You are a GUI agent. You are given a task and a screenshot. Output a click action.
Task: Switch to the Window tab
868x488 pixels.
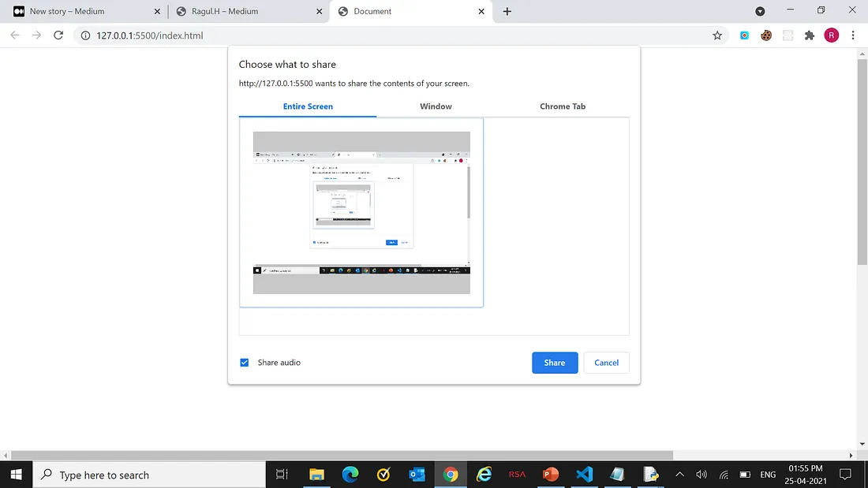436,106
